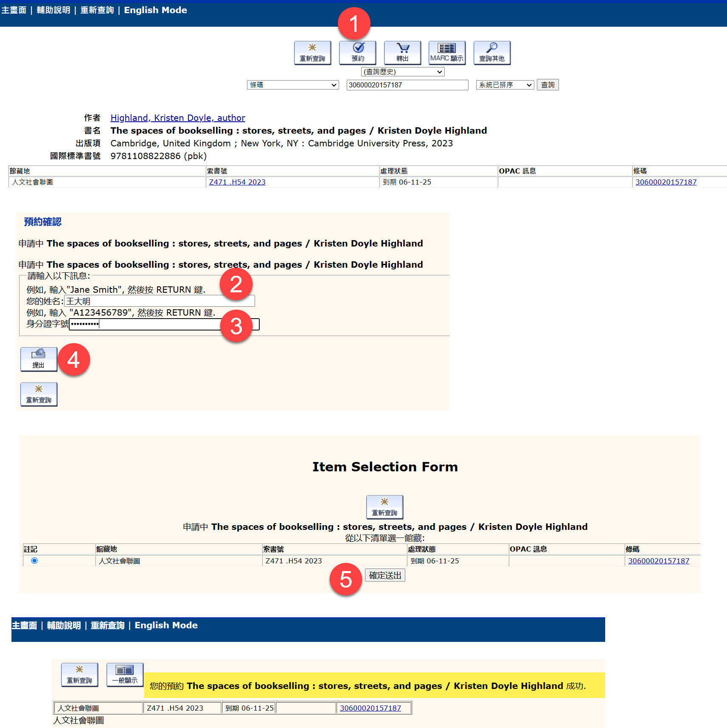Image resolution: width=727 pixels, height=728 pixels.
Task: Click the 您的姓名 name input field
Action: coord(160,301)
